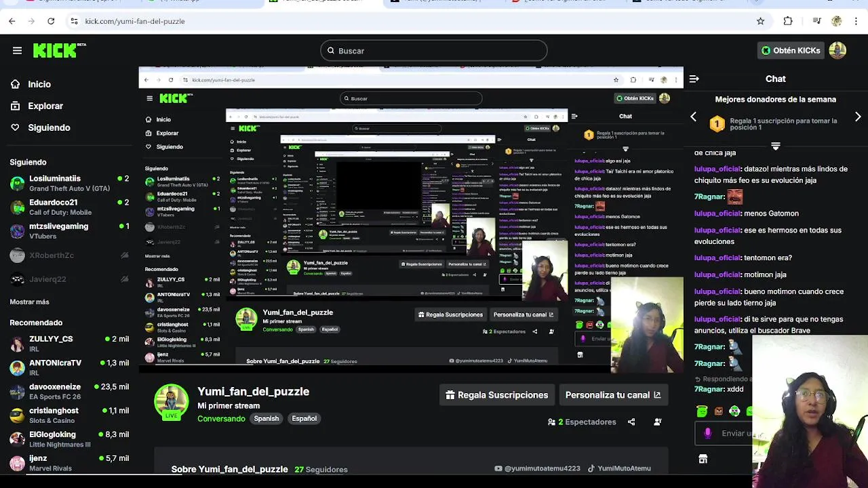This screenshot has width=868, height=488.
Task: Open the Conversando category link
Action: pos(221,419)
